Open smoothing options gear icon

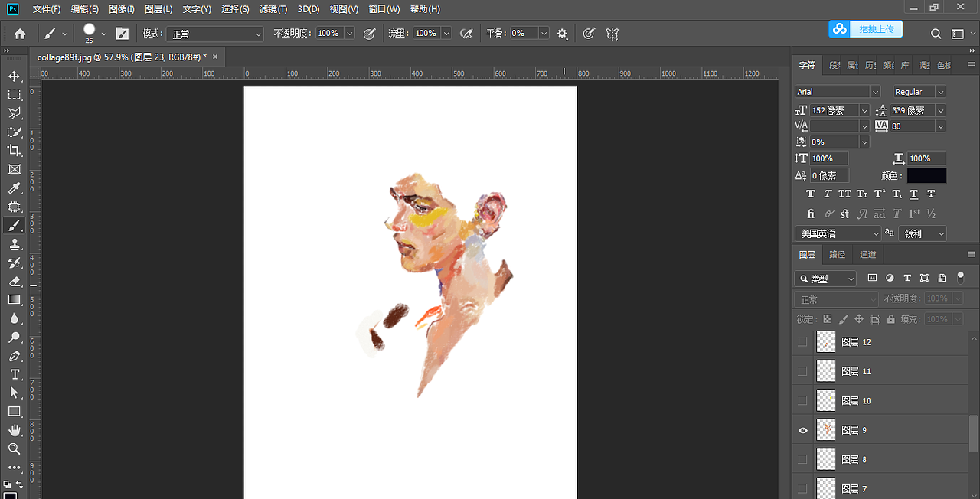(x=563, y=34)
